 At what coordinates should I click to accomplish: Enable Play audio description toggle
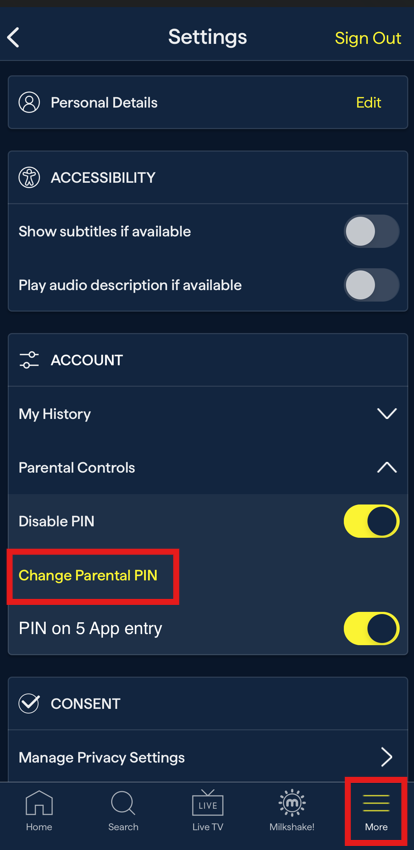372,285
